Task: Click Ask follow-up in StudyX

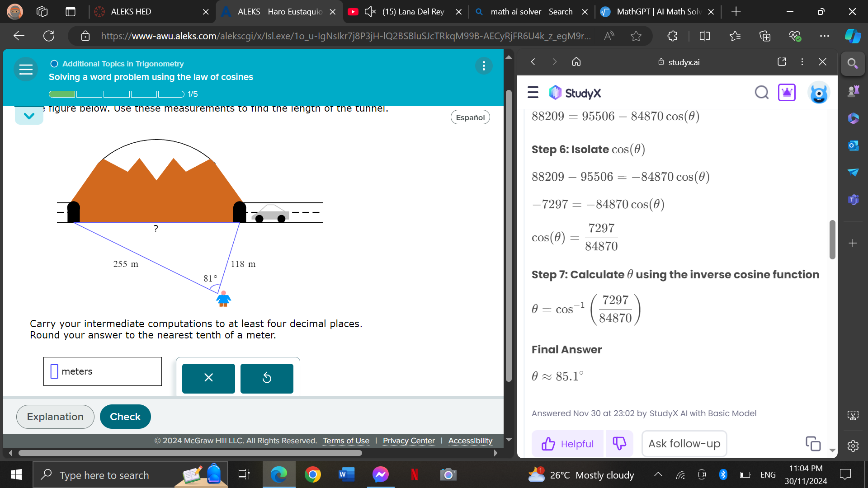Action: point(684,444)
